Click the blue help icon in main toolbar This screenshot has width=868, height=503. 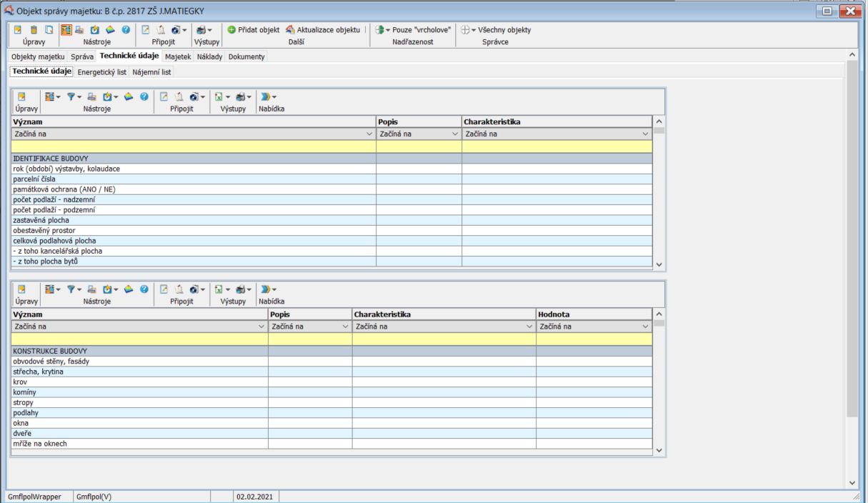[126, 30]
